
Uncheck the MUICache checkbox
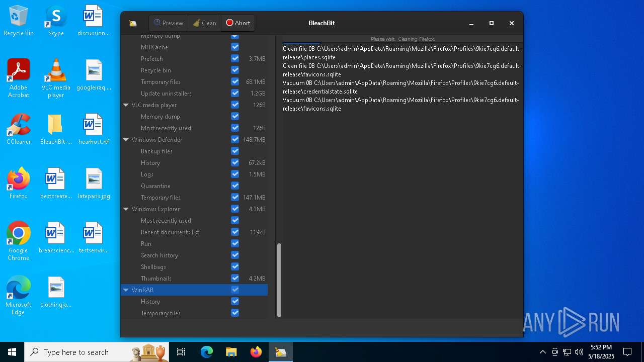(235, 47)
